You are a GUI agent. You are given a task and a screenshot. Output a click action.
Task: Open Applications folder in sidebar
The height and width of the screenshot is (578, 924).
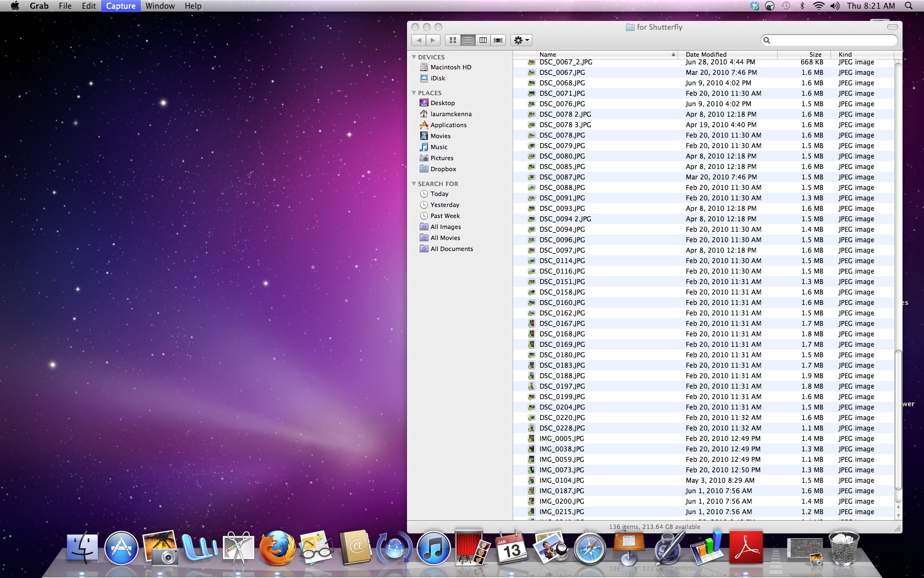pyautogui.click(x=448, y=125)
